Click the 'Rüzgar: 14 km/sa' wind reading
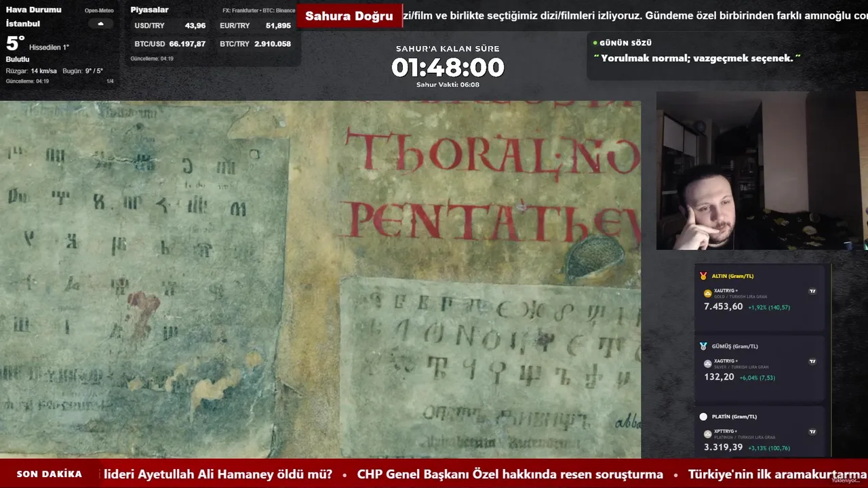Image resolution: width=868 pixels, height=488 pixels. click(31, 71)
